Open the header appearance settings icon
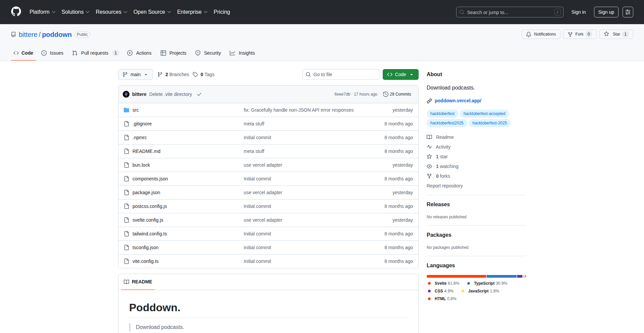The image size is (644, 333). [x=628, y=12]
